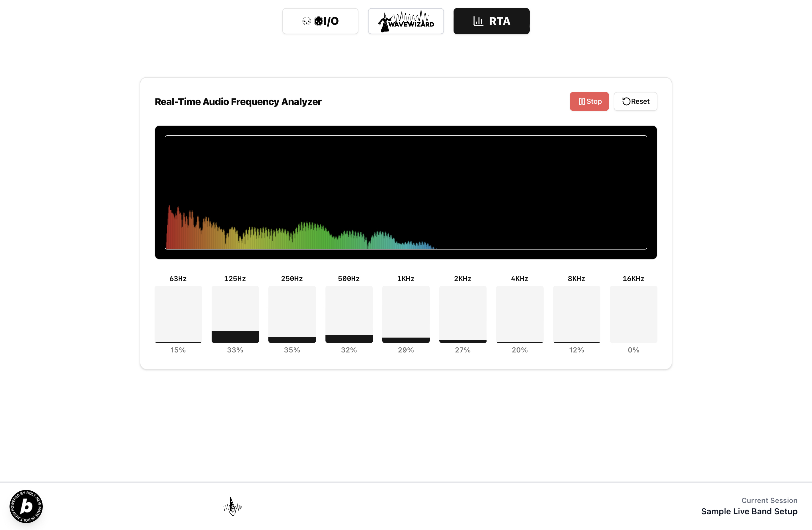The image size is (812, 530).
Task: Click the 250Hz band meter
Action: [292, 314]
